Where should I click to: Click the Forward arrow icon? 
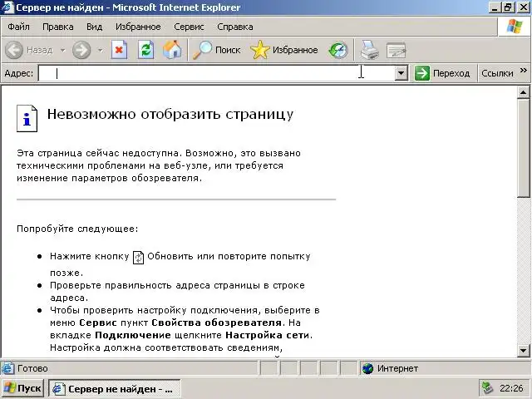[81, 50]
